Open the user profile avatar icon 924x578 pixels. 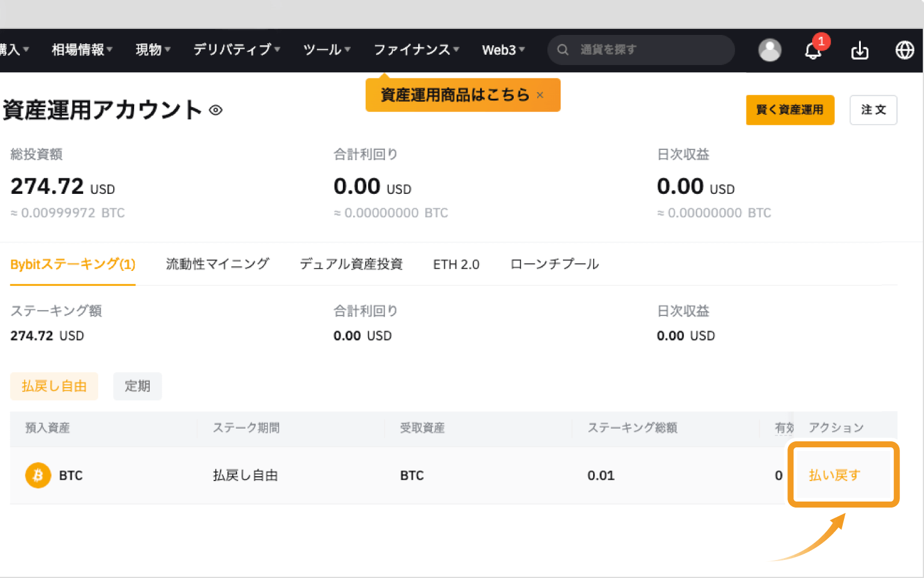tap(769, 50)
